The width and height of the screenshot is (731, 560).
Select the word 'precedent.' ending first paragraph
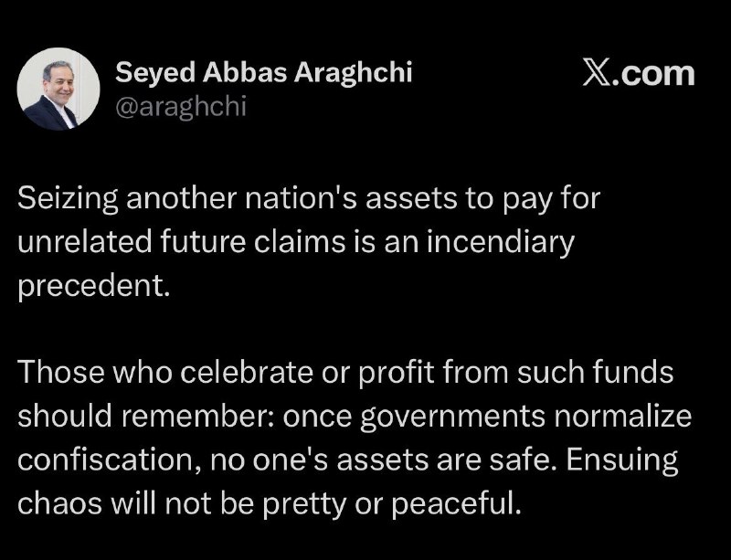click(93, 286)
